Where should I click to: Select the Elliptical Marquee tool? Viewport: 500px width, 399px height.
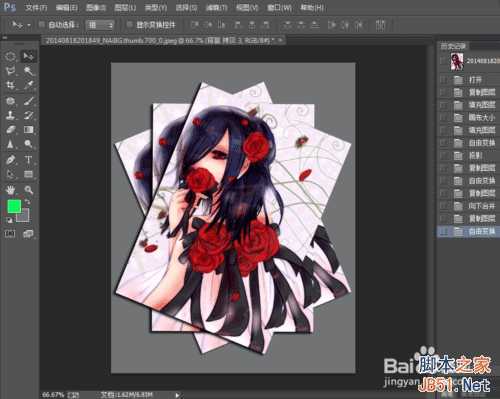[10, 56]
